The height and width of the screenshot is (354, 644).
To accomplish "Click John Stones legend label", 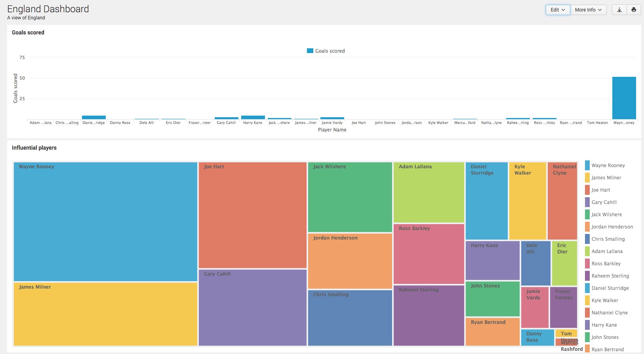I will pos(605,337).
